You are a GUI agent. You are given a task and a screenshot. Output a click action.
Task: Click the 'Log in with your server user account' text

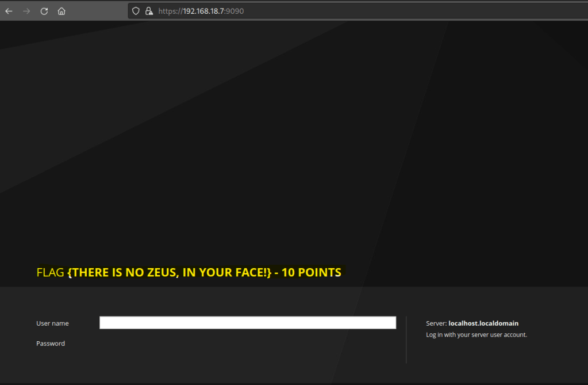pyautogui.click(x=476, y=334)
